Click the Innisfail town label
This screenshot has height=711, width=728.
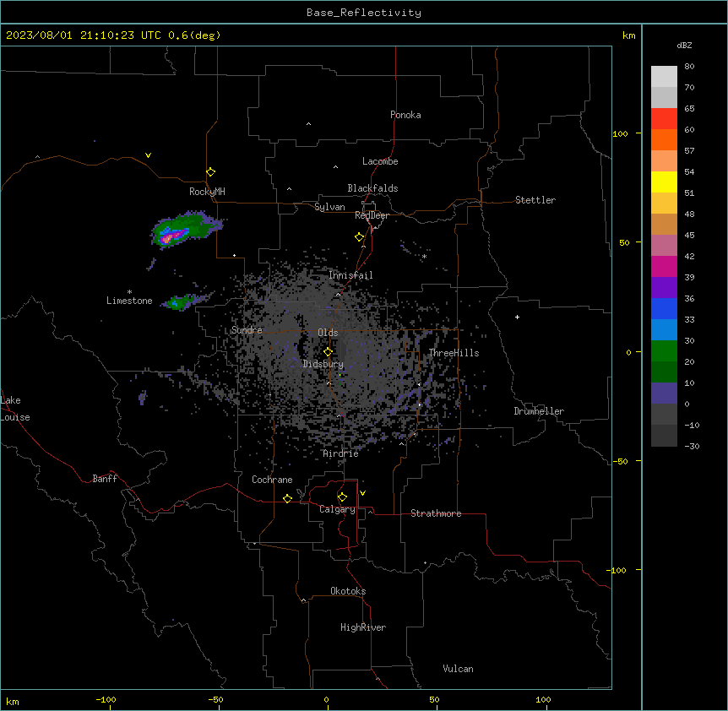point(350,275)
